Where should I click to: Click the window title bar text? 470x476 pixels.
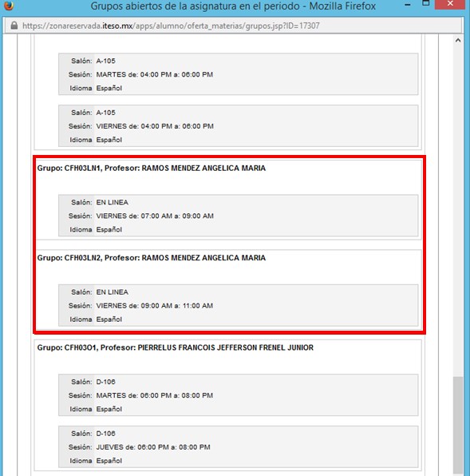pyautogui.click(x=233, y=6)
